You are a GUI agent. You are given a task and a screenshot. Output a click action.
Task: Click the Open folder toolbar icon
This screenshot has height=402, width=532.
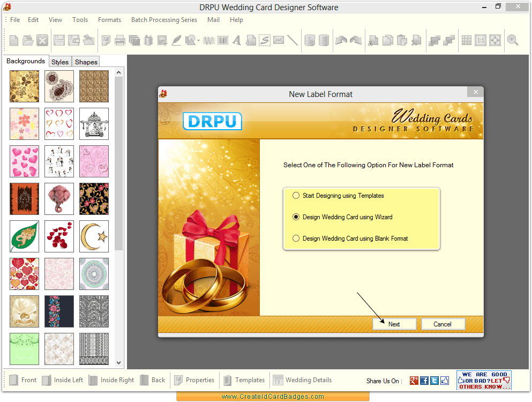[x=28, y=40]
